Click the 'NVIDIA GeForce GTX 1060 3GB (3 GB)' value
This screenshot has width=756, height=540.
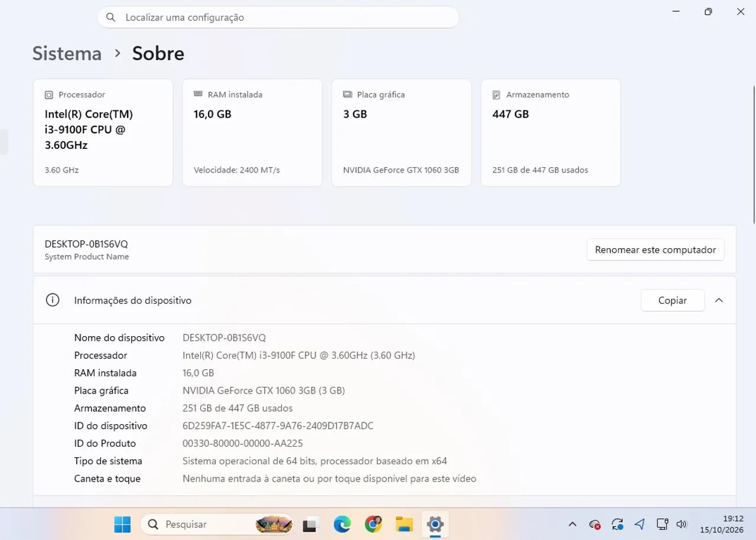point(264,391)
